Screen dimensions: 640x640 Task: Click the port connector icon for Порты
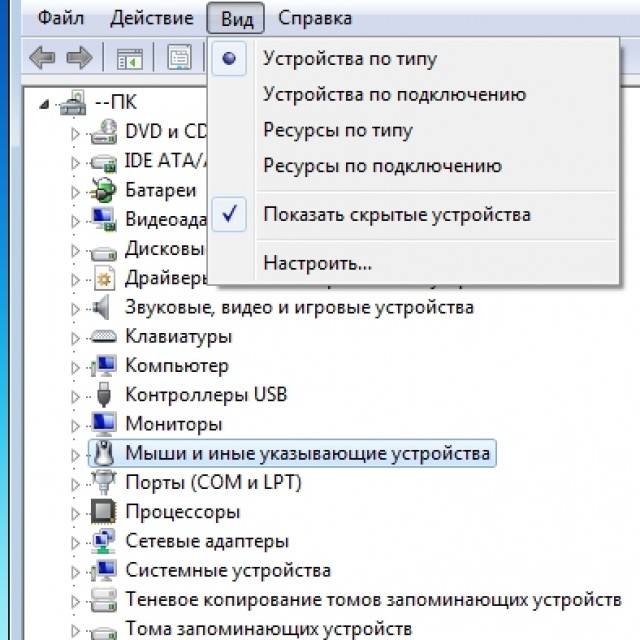104,482
